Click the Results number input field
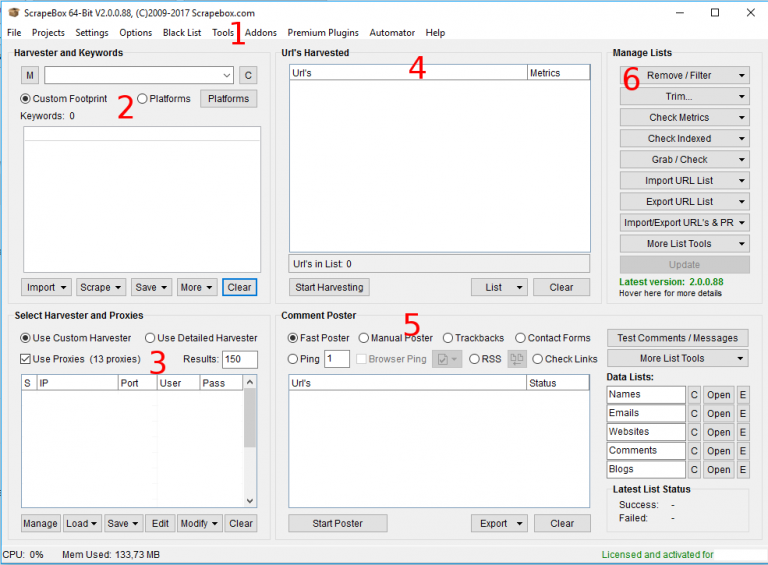Image resolution: width=768 pixels, height=565 pixels. [x=240, y=359]
